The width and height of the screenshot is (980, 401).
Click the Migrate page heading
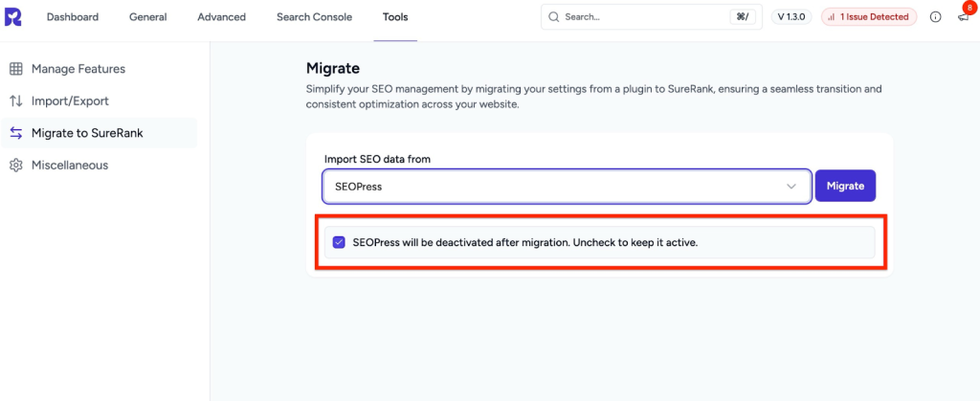[x=332, y=68]
